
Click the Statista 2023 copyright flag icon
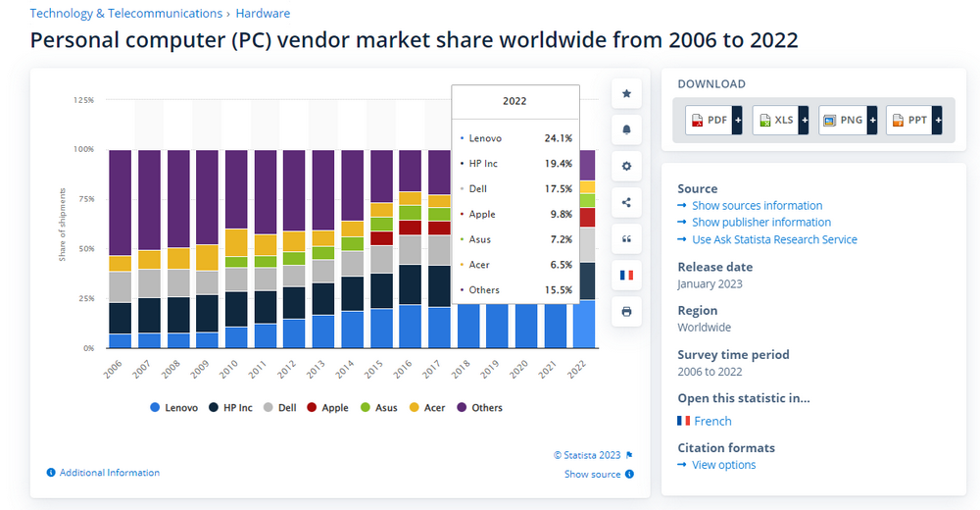(629, 455)
